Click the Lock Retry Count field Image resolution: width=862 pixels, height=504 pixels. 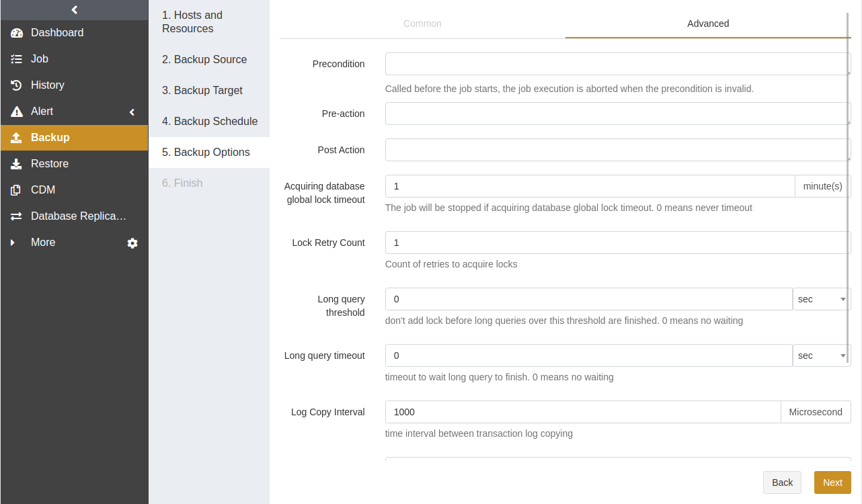pyautogui.click(x=618, y=243)
